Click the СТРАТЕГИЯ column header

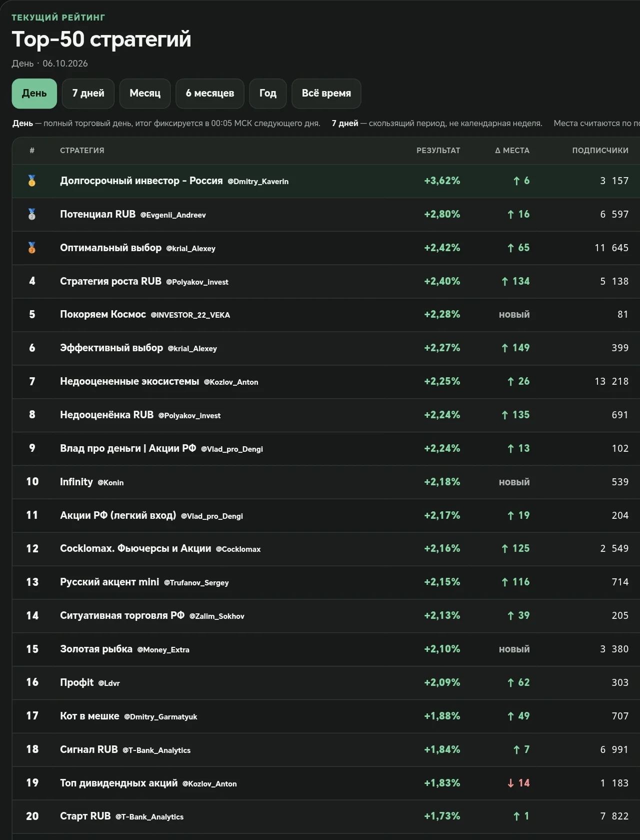click(82, 151)
